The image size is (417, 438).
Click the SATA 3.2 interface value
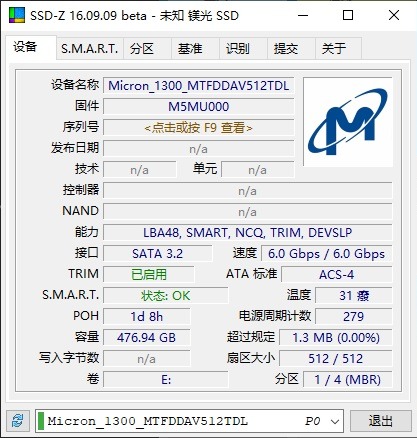coord(158,254)
